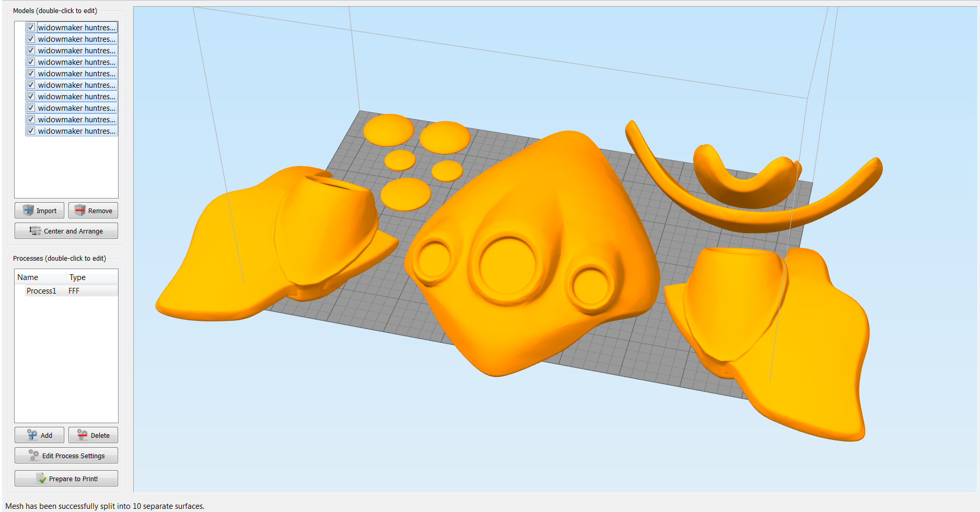980x512 pixels.
Task: Select the first widowmaker huntres... model name
Action: click(x=77, y=27)
